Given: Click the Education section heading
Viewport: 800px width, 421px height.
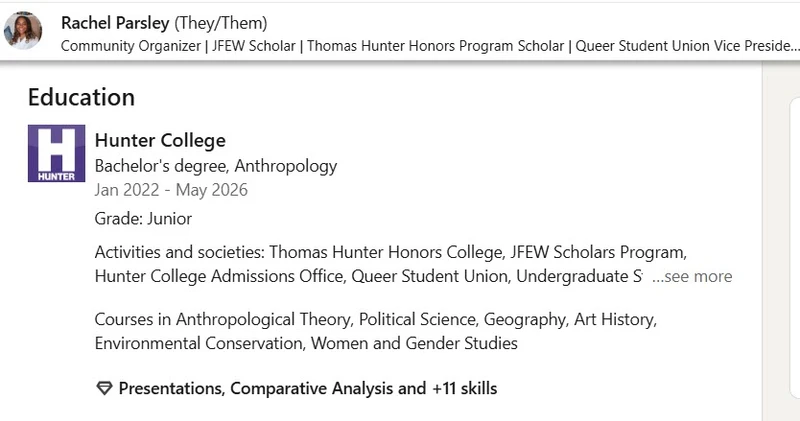Looking at the screenshot, I should [x=81, y=97].
